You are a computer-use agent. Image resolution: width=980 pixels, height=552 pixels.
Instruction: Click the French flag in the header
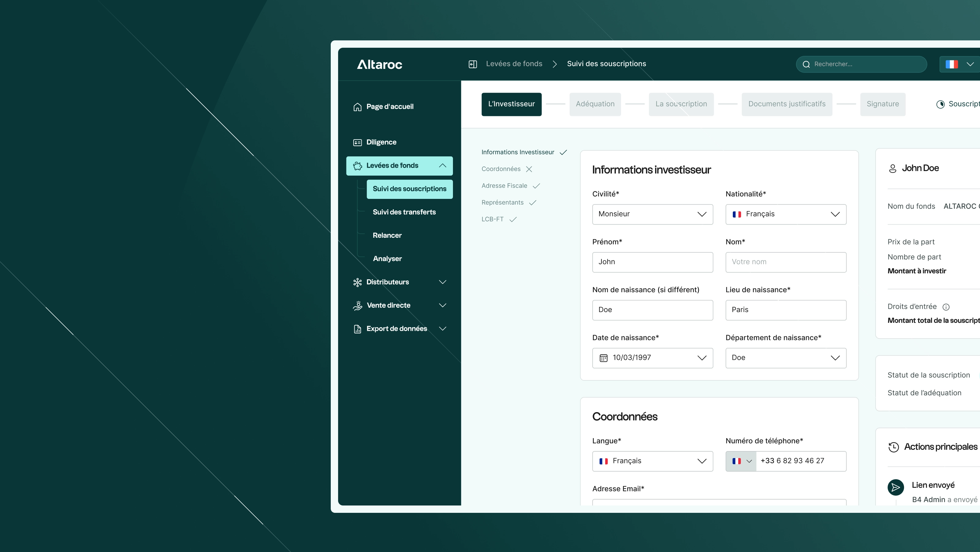[952, 64]
